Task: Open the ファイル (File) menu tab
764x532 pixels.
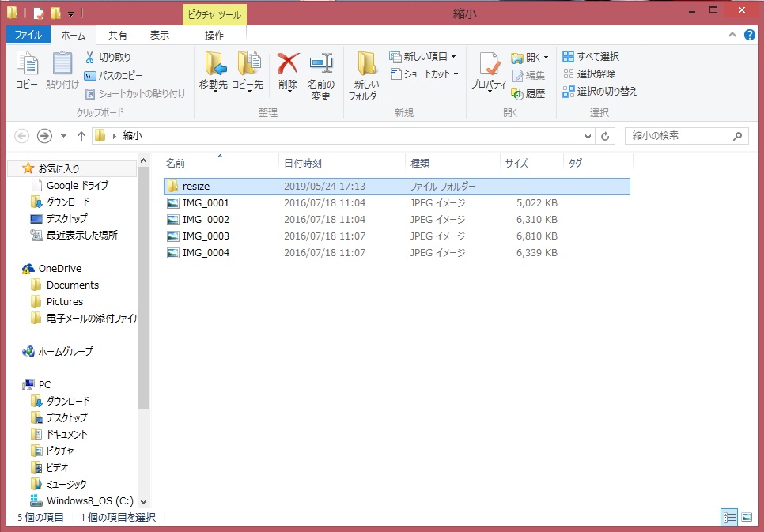Action: tap(28, 35)
